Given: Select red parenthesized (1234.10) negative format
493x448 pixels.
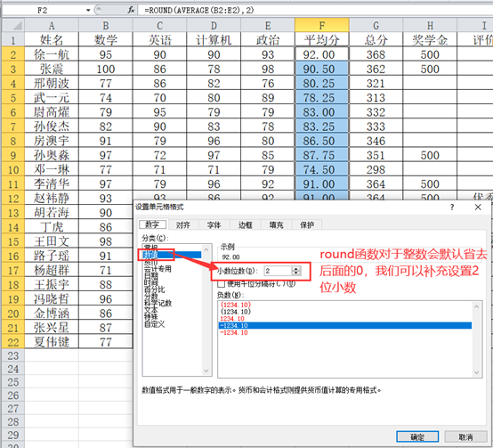Looking at the screenshot, I should coord(236,305).
